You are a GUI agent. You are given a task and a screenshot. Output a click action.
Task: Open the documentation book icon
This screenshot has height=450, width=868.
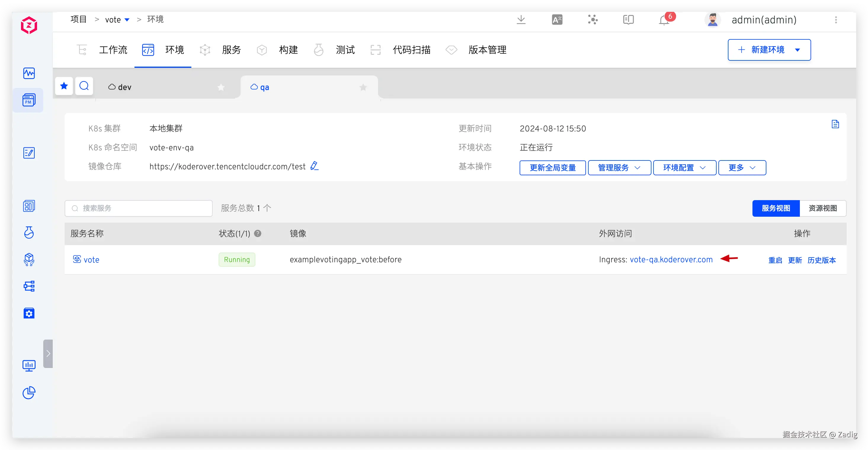click(628, 20)
